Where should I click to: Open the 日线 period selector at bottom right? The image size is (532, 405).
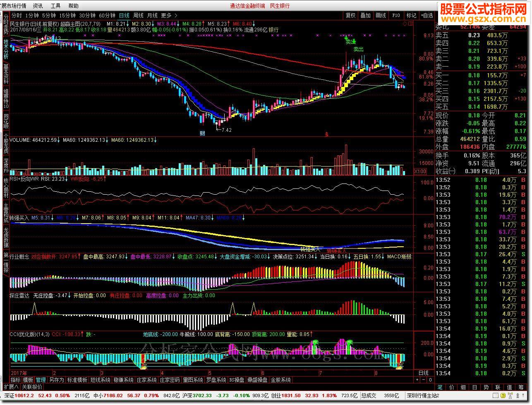tap(424, 373)
